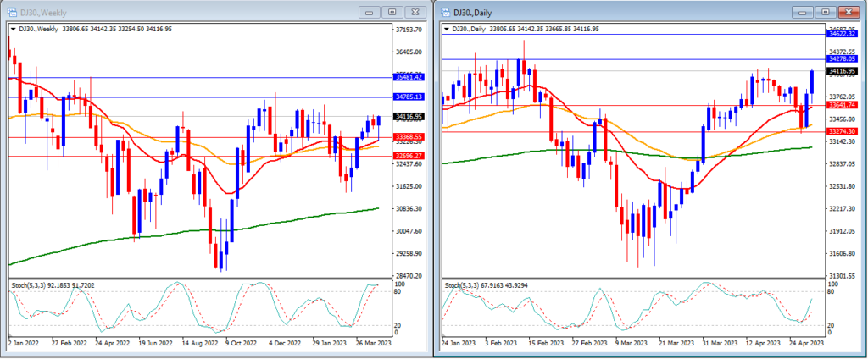Activate the DJ30.,Daily title bar
This screenshot has height=359, width=868.
click(x=621, y=12)
